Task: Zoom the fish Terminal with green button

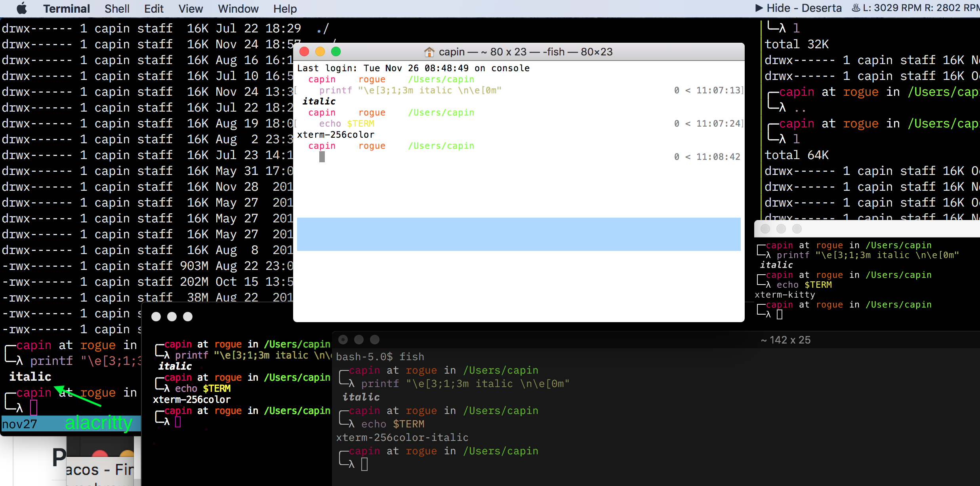Action: point(336,51)
